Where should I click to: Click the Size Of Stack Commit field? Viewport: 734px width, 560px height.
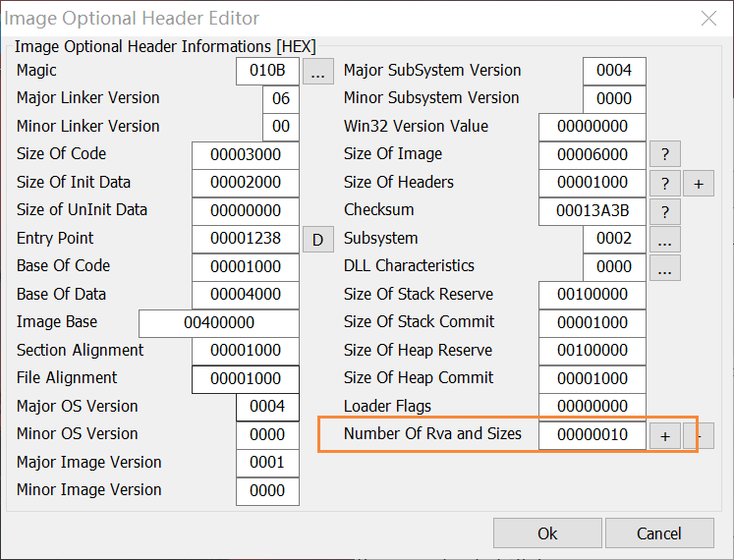point(593,323)
